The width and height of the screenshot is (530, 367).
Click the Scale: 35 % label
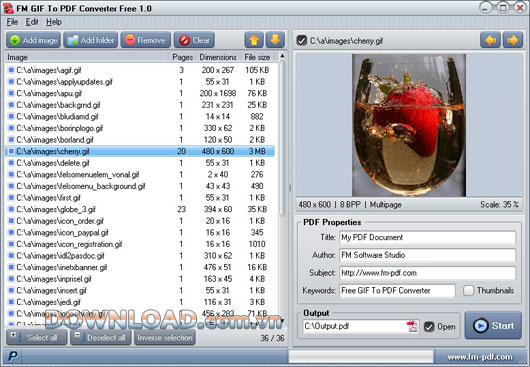(x=499, y=205)
